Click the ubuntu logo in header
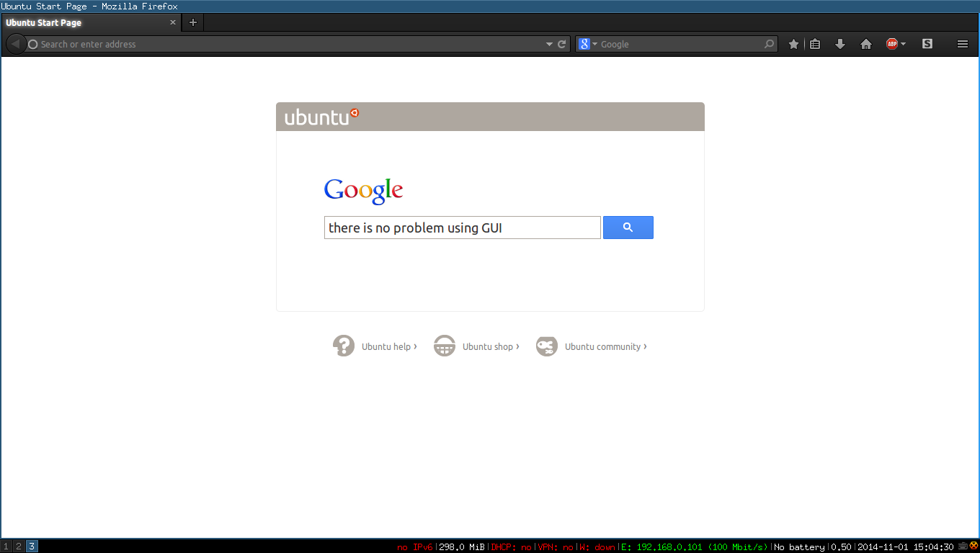Screen dimensions: 980x553 pyautogui.click(x=321, y=117)
